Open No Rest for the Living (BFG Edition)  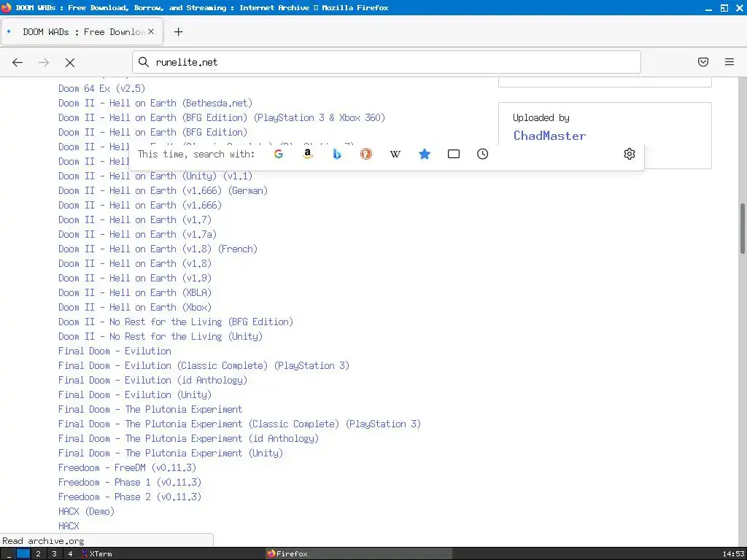(x=176, y=322)
